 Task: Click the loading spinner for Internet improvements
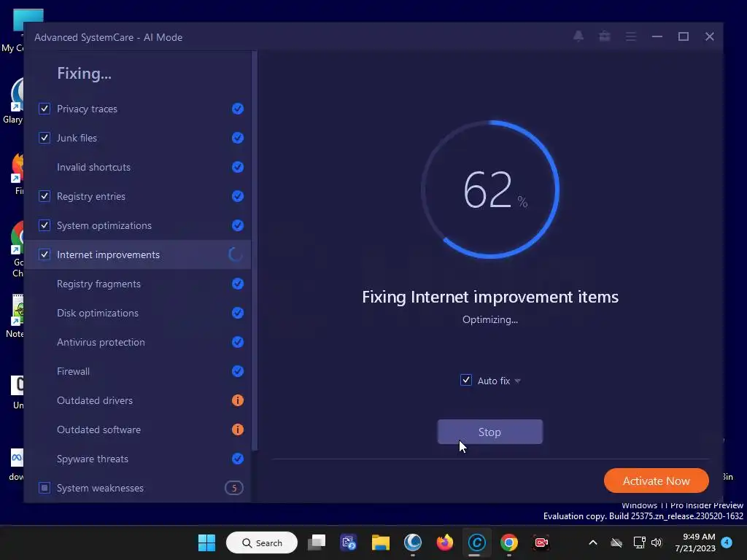click(x=236, y=254)
